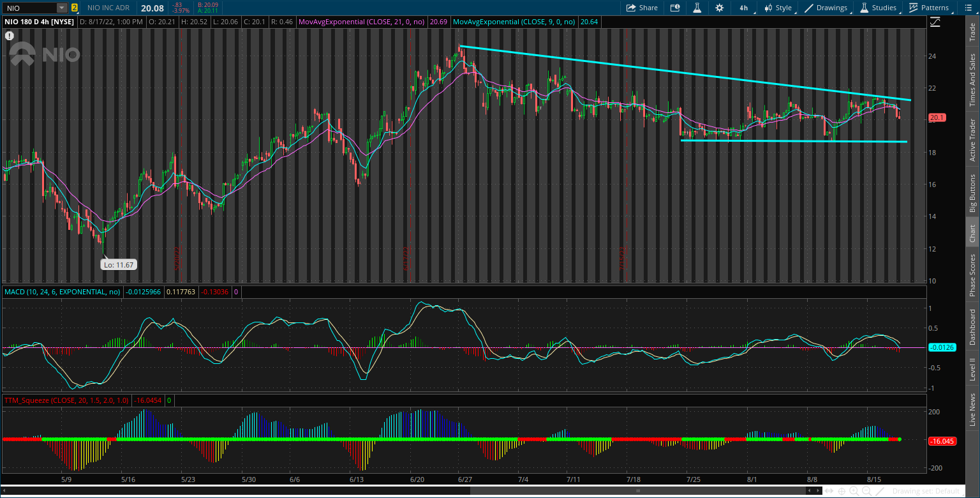Click the scroll right arrow at chart bottom

pyautogui.click(x=818, y=491)
